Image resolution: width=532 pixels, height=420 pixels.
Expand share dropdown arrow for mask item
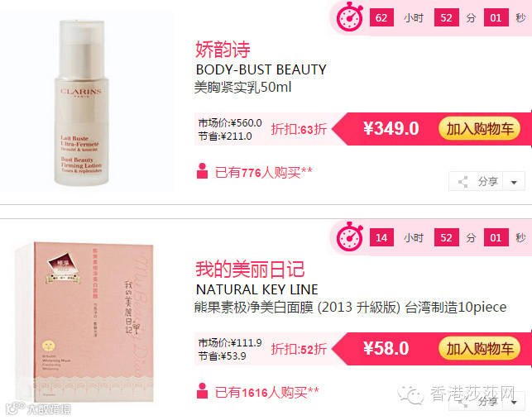pyautogui.click(x=514, y=403)
